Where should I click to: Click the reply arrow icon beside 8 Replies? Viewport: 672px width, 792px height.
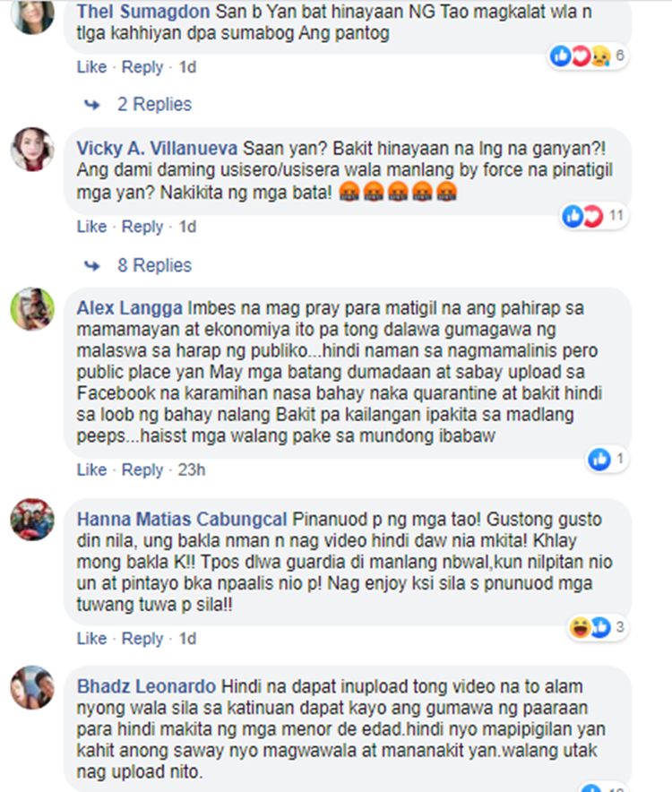click(92, 265)
